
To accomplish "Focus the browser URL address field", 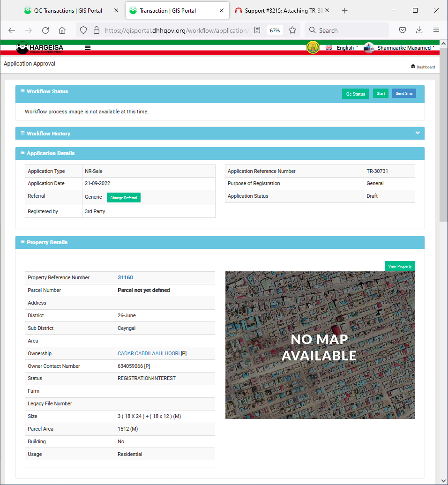I will [x=176, y=30].
